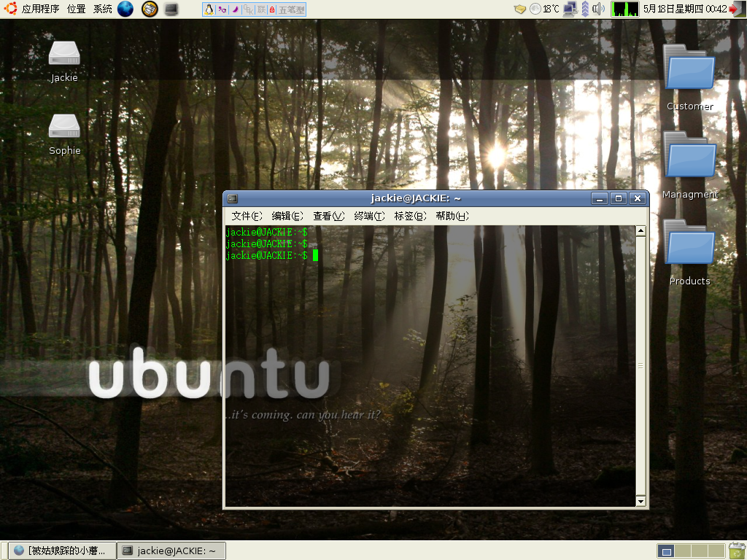Open the 帮助(H) menu in terminal
Screen dimensions: 747x560
tap(452, 216)
